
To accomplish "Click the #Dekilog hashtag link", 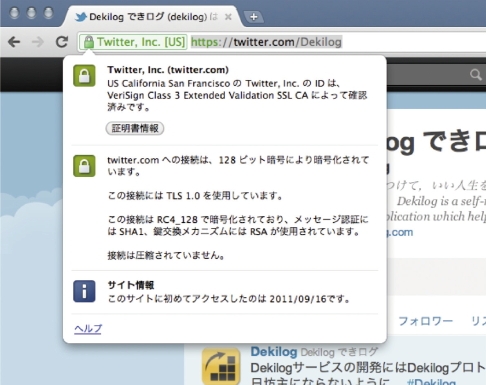I will [x=432, y=382].
